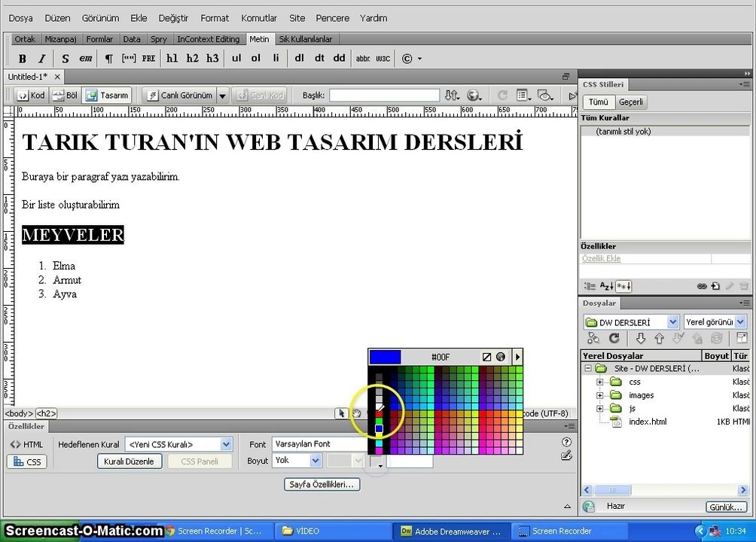Click the Kuralı Düzenle button
756x542 pixels.
pyautogui.click(x=130, y=461)
